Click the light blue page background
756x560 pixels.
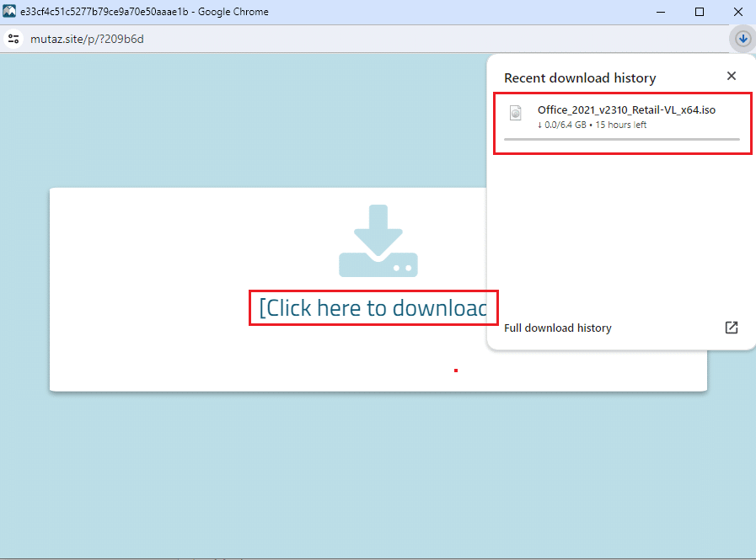tap(253, 472)
